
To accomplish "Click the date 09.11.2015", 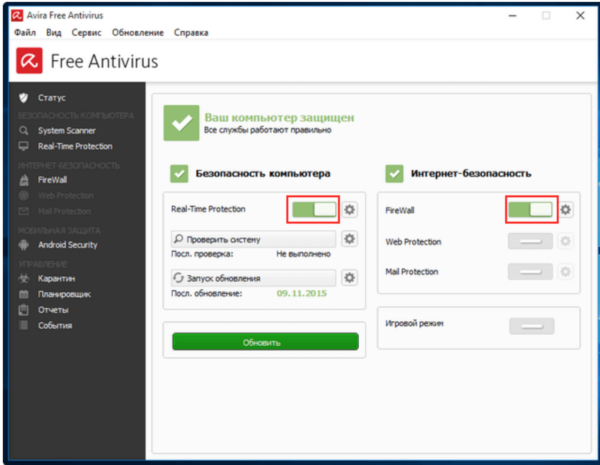I will point(302,293).
